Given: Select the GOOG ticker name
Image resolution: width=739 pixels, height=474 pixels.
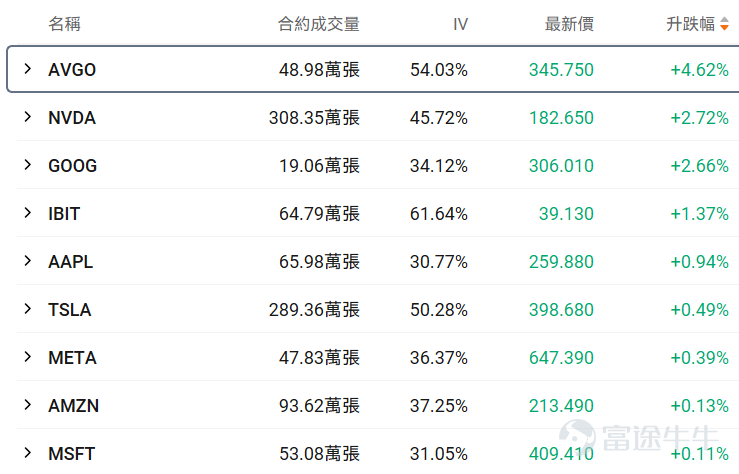Looking at the screenshot, I should [x=73, y=166].
